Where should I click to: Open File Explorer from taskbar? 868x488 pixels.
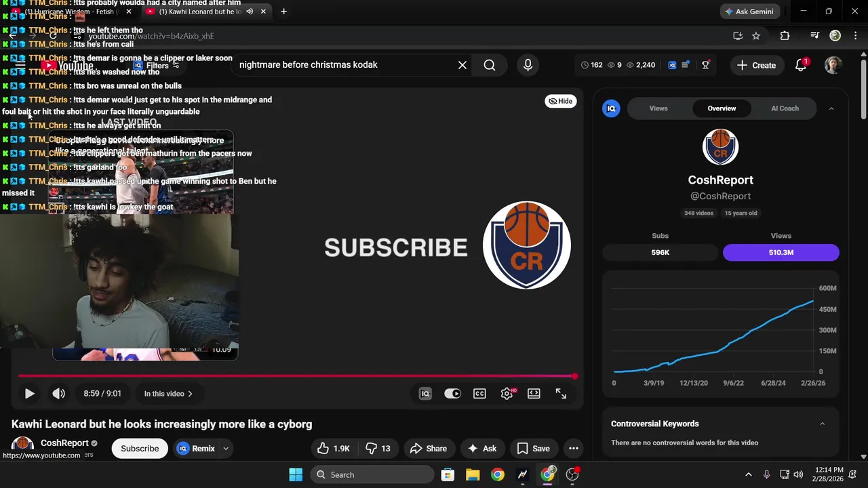click(x=473, y=474)
